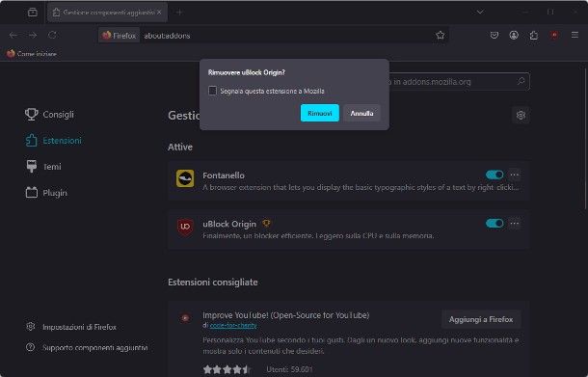This screenshot has width=588, height=377.
Task: Click the Improve YouTube extension title
Action: 286,315
